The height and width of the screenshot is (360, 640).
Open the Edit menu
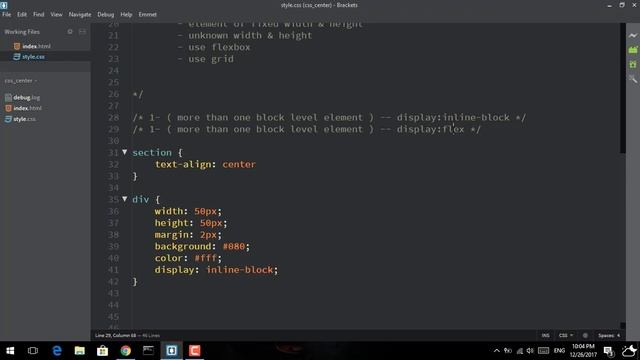[22, 14]
